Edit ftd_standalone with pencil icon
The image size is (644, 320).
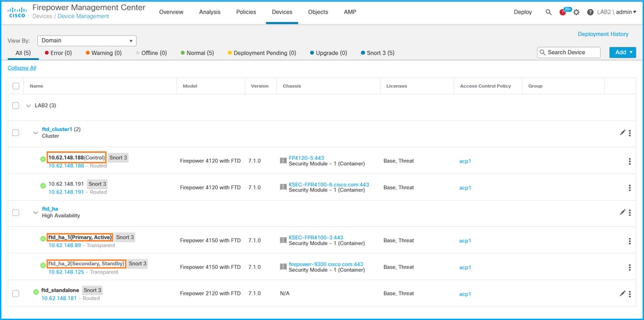(622, 294)
